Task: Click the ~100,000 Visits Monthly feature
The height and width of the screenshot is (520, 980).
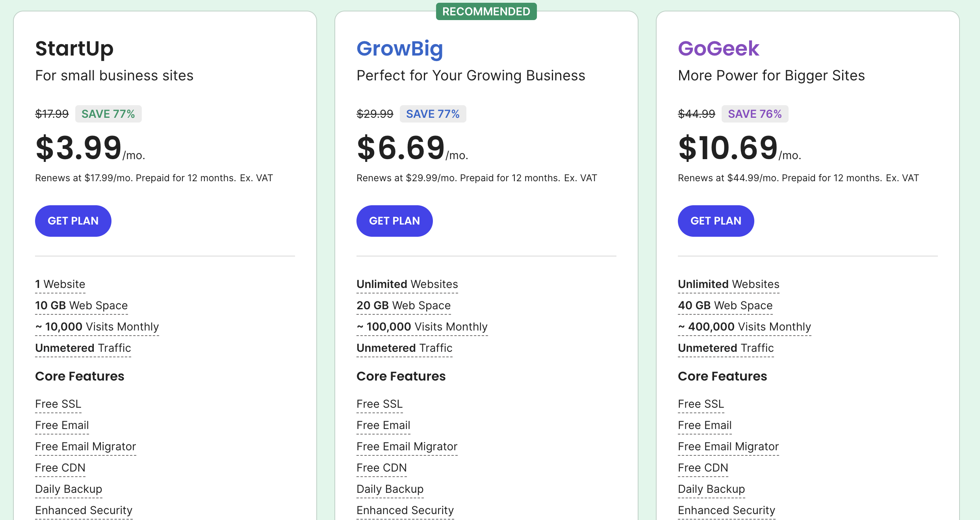Action: pos(422,327)
